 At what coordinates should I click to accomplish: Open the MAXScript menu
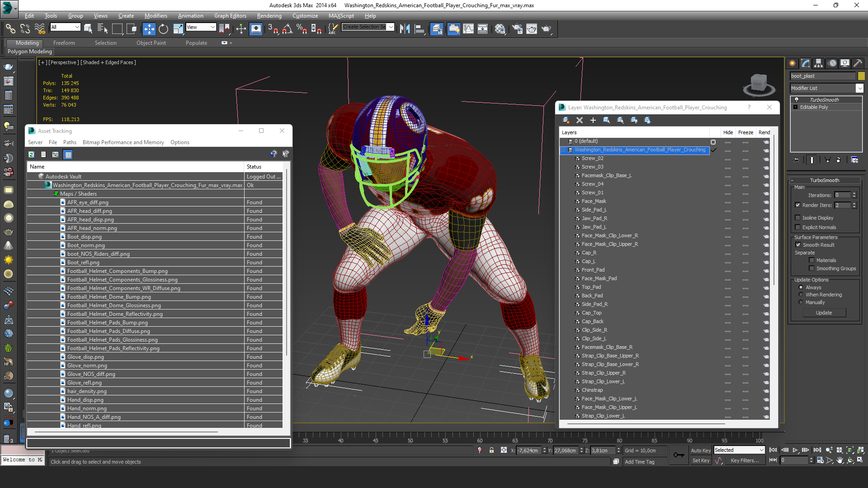(x=341, y=16)
